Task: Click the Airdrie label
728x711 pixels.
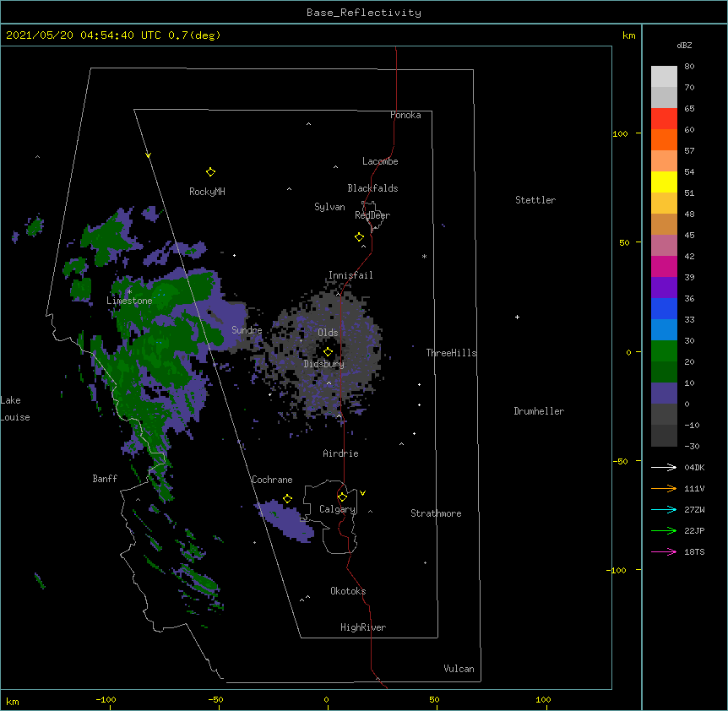Action: [x=341, y=453]
